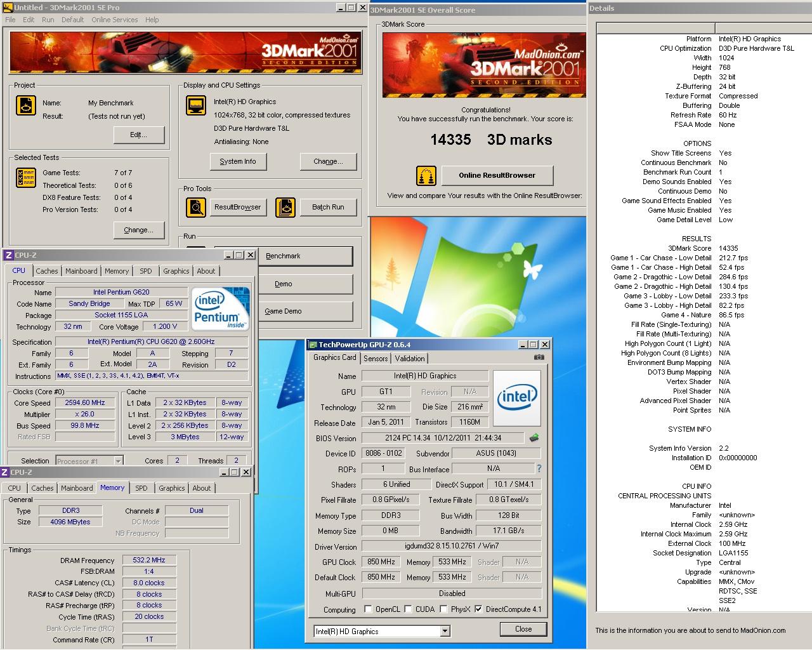812x650 pixels.
Task: Click the GPU-Z BIOS save chip icon
Action: (x=534, y=437)
